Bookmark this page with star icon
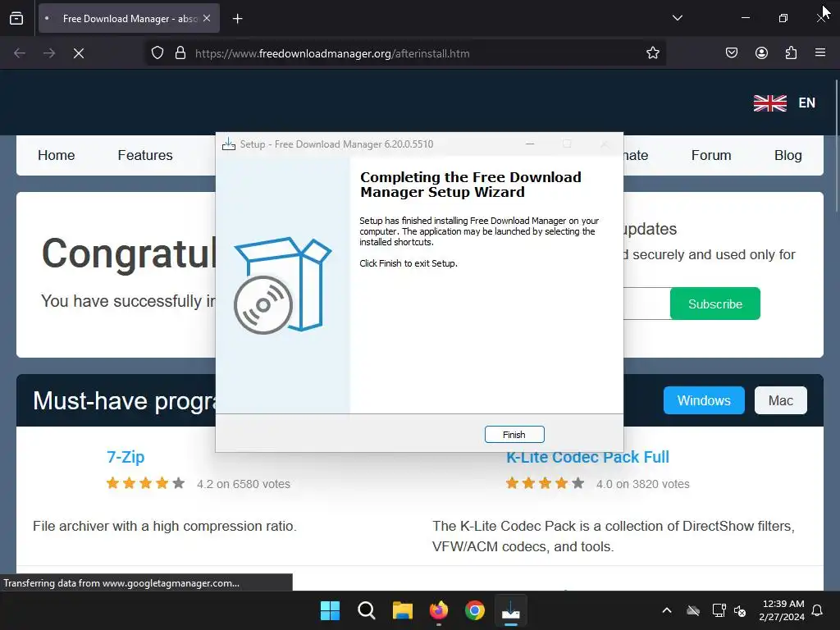Viewport: 840px width, 630px height. 652,53
